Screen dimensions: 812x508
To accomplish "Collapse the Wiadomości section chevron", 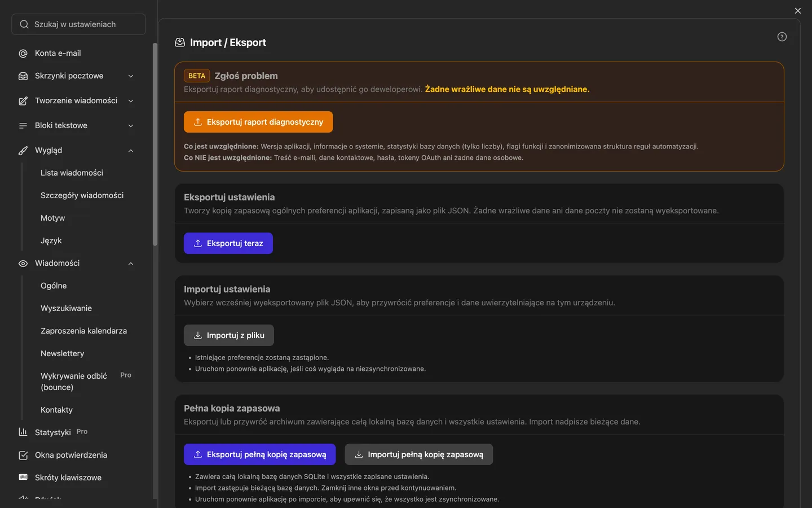I will point(131,264).
